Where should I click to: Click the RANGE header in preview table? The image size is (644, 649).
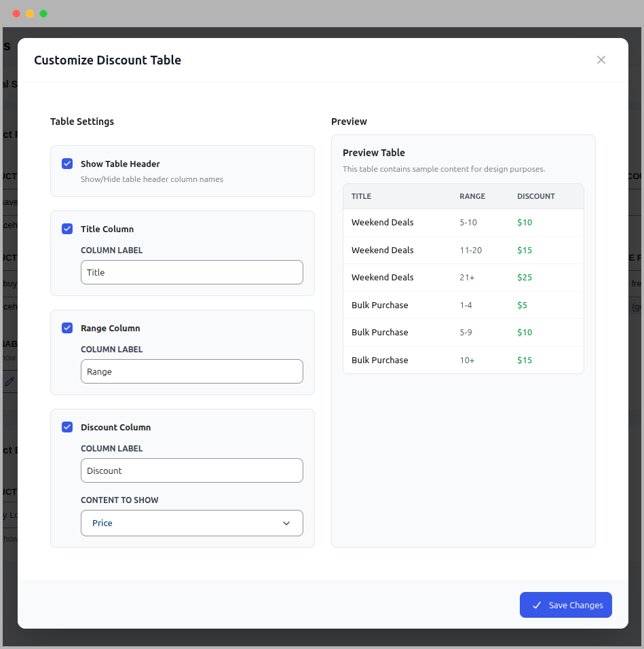tap(472, 196)
